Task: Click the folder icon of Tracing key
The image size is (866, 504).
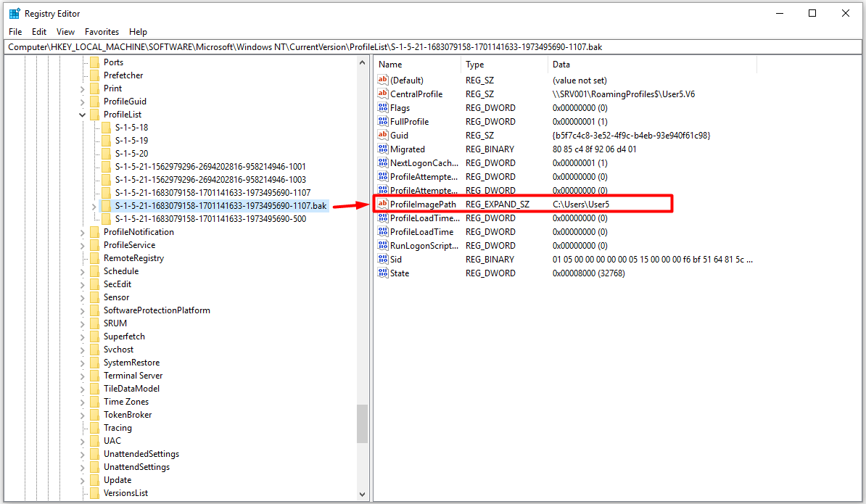Action: pos(94,428)
